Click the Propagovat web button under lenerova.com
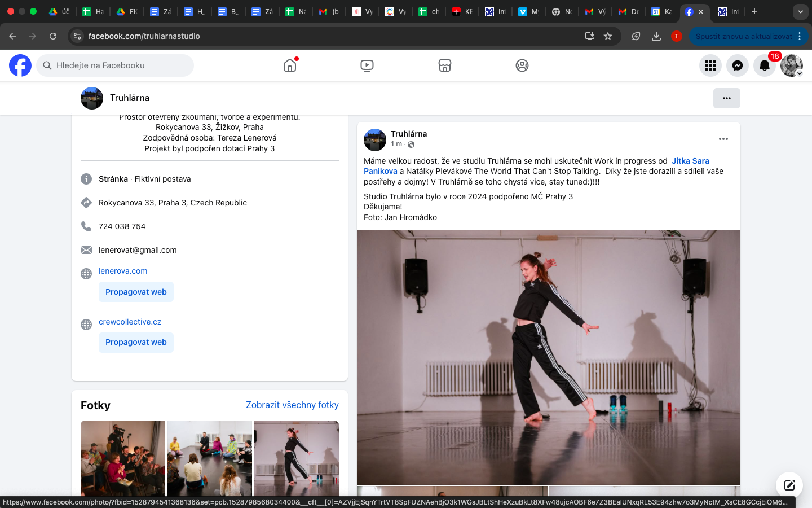This screenshot has width=812, height=508. pos(136,292)
